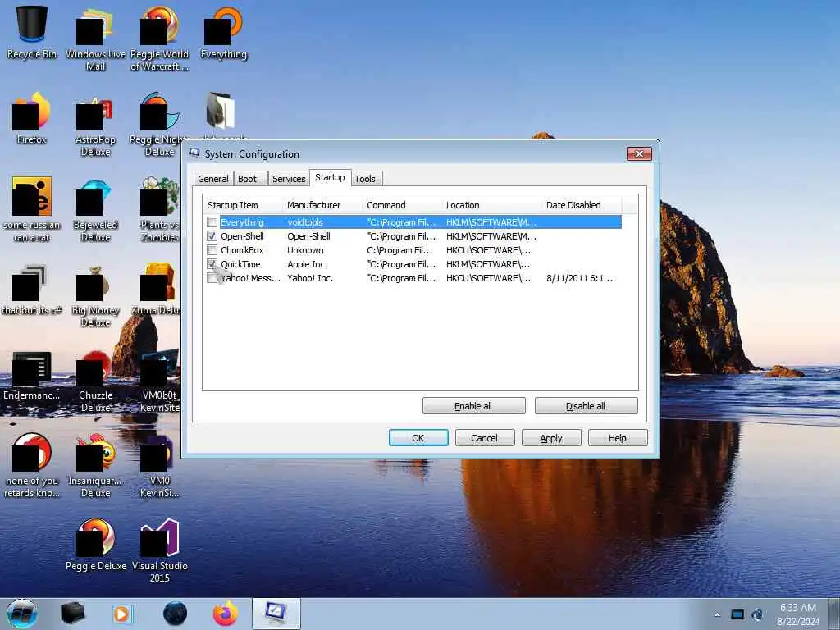840x630 pixels.
Task: Enable the Everything startup item checkbox
Action: coord(212,221)
